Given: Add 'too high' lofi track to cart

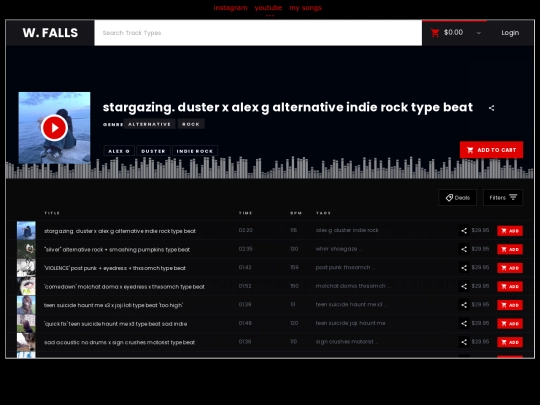Looking at the screenshot, I should 510,305.
